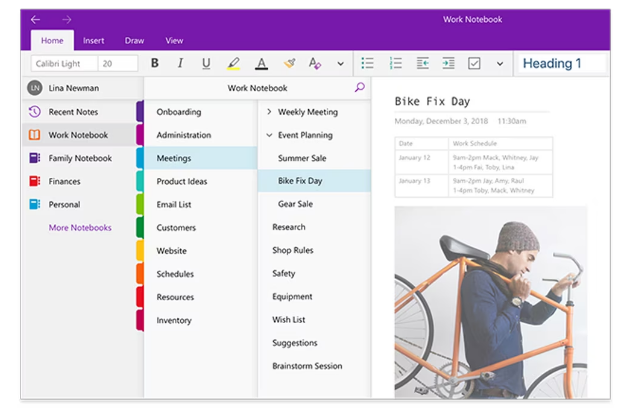Switch to the Draw tab
The image size is (622, 417).
134,40
